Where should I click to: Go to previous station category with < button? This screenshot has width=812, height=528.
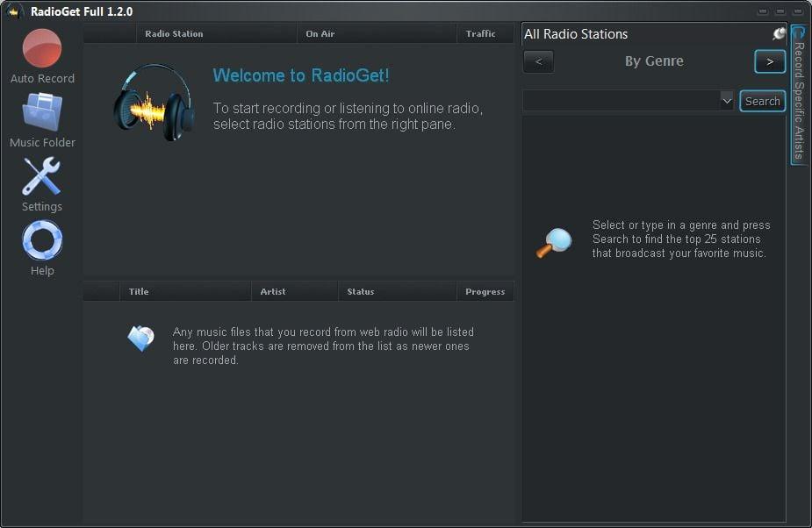point(538,61)
